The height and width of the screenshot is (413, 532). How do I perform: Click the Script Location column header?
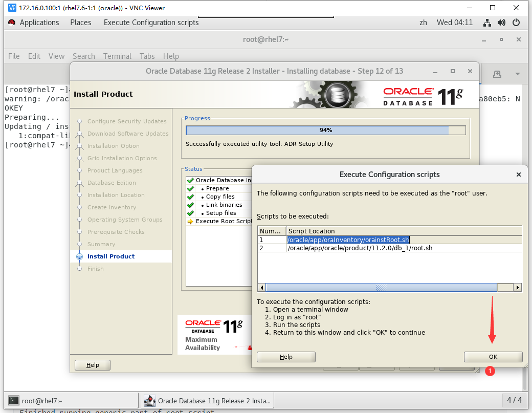click(x=404, y=231)
